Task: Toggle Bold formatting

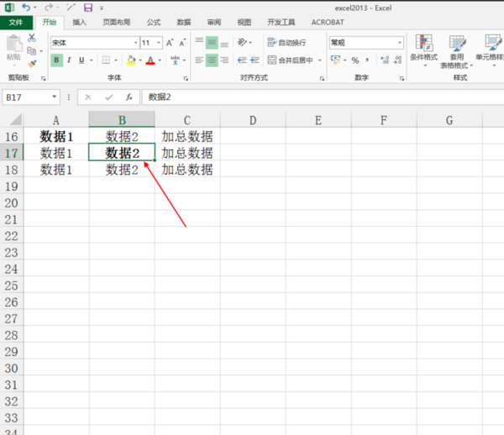Action: click(x=56, y=60)
